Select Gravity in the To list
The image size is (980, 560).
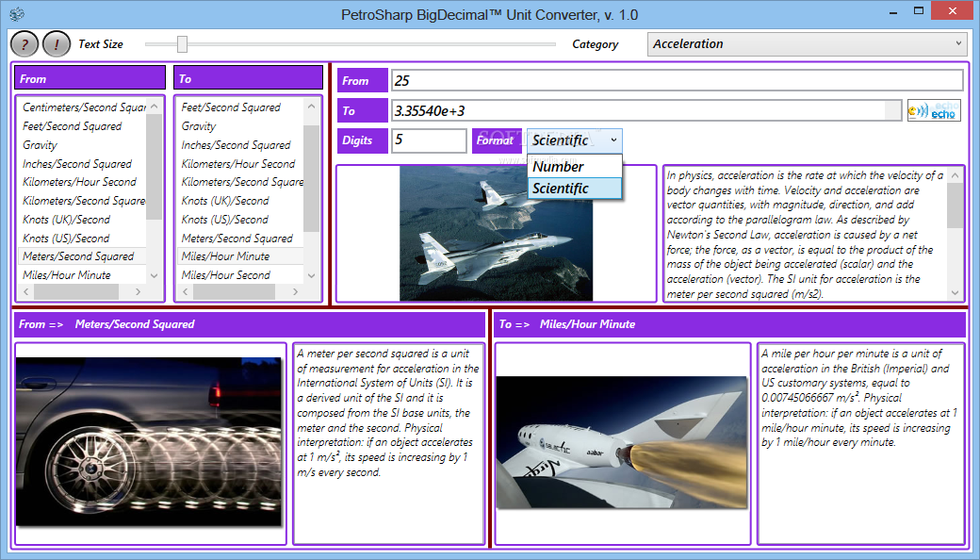(240, 125)
